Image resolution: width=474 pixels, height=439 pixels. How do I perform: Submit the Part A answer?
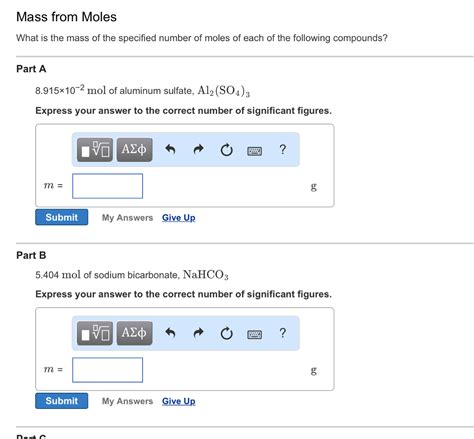pyautogui.click(x=62, y=217)
